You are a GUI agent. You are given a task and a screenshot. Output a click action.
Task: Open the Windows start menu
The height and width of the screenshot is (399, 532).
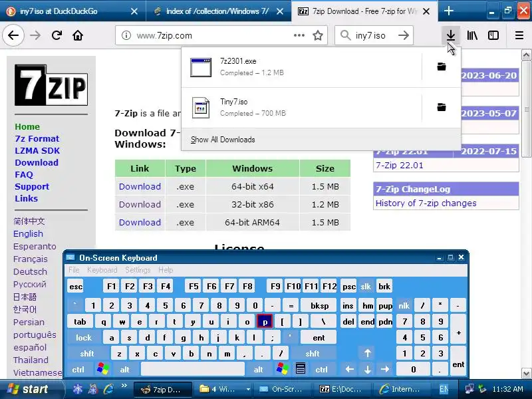point(31,389)
